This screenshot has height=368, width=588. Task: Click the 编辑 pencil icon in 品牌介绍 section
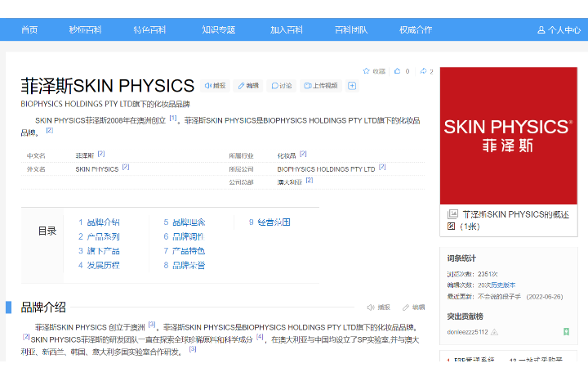406,307
